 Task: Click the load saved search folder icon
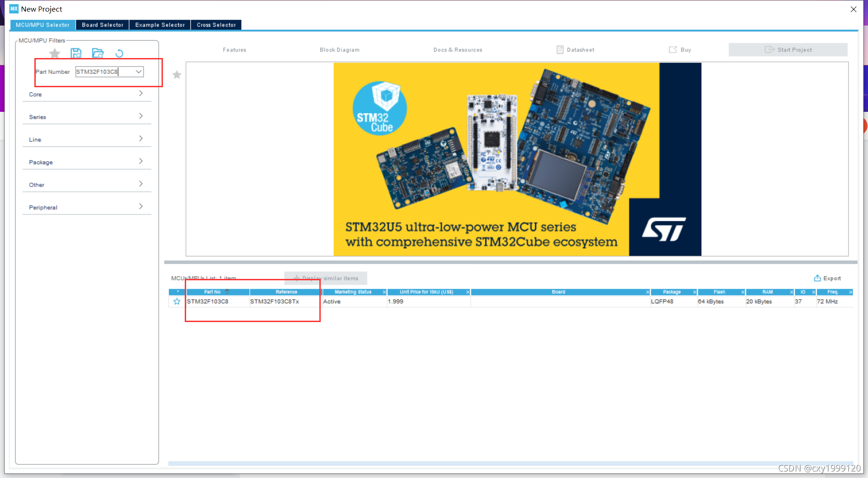tap(98, 53)
